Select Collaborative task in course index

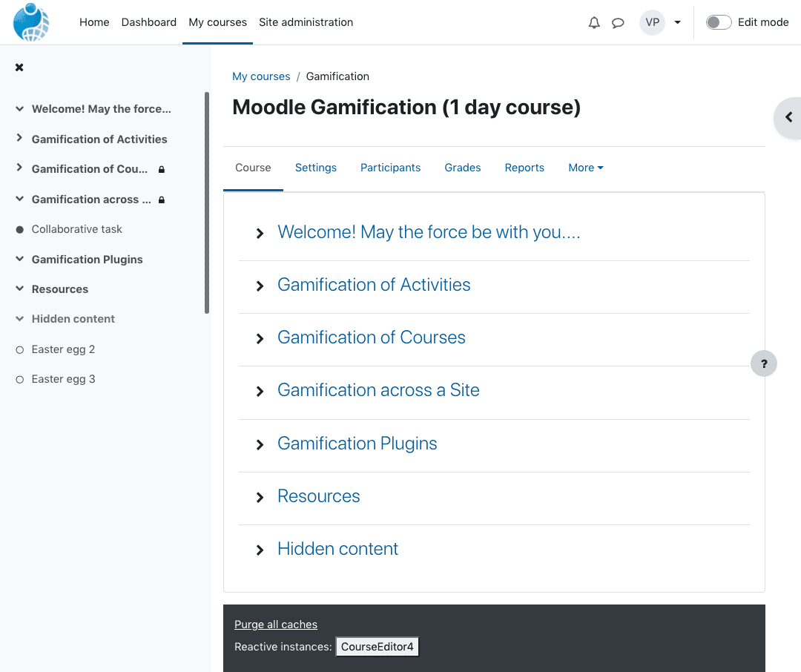pyautogui.click(x=76, y=229)
